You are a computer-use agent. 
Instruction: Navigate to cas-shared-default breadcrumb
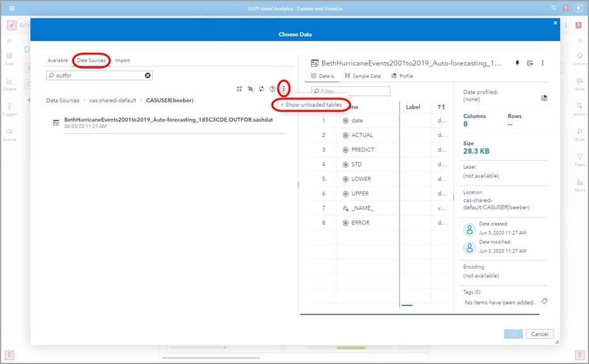point(113,100)
